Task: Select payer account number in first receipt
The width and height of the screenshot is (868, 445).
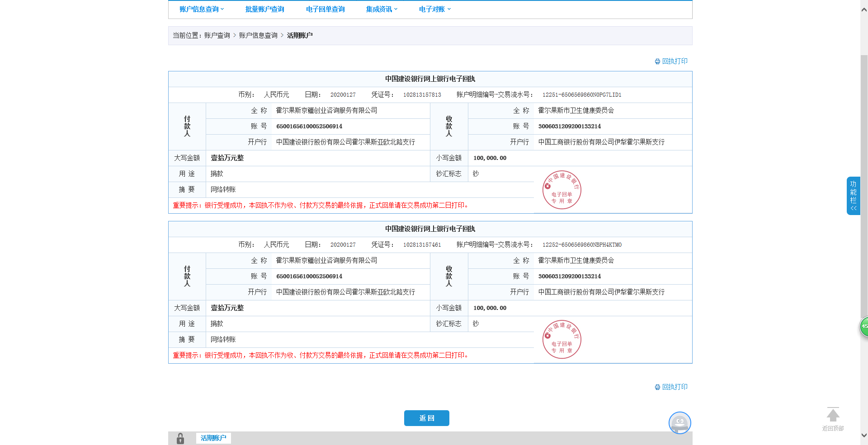Action: click(309, 126)
